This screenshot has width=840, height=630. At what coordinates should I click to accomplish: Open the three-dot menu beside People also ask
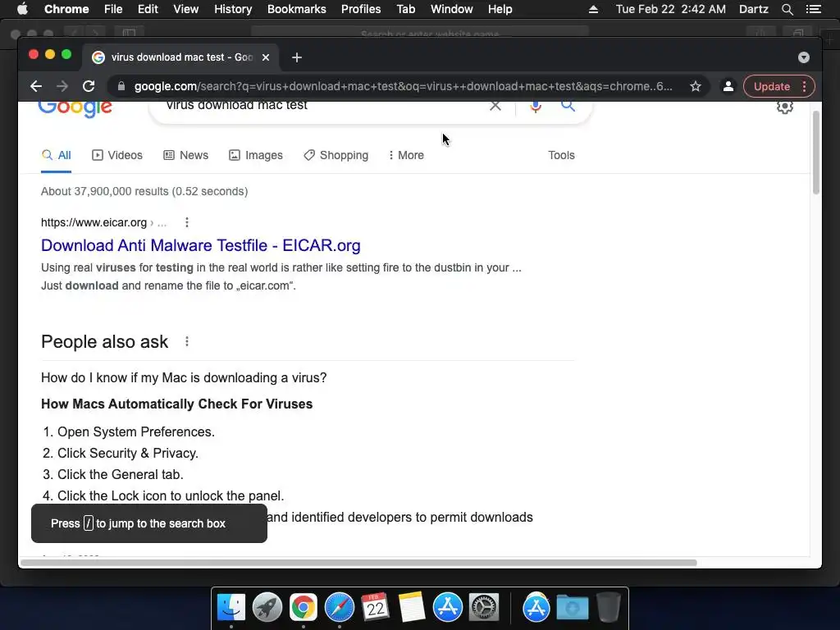pos(186,342)
